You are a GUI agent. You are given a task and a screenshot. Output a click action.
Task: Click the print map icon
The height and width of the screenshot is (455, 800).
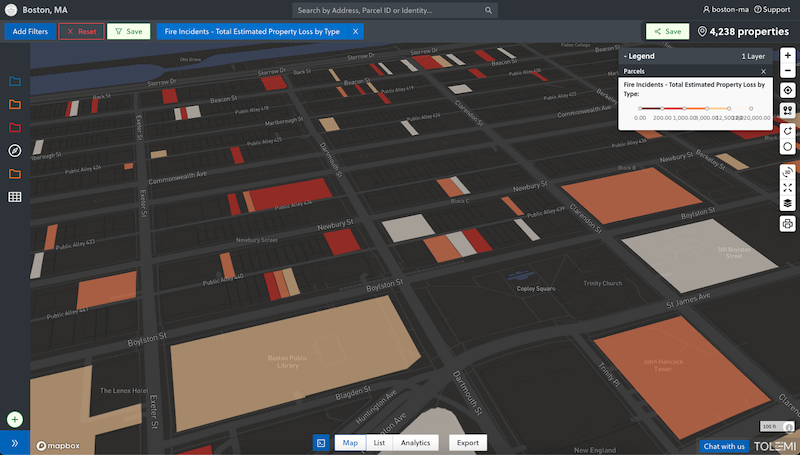[x=788, y=223]
